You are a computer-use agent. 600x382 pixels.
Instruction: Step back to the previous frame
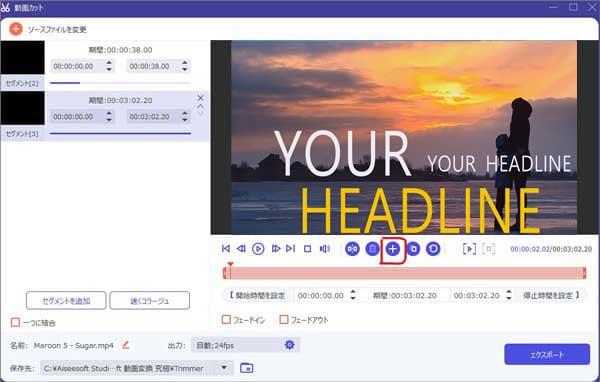pos(241,249)
